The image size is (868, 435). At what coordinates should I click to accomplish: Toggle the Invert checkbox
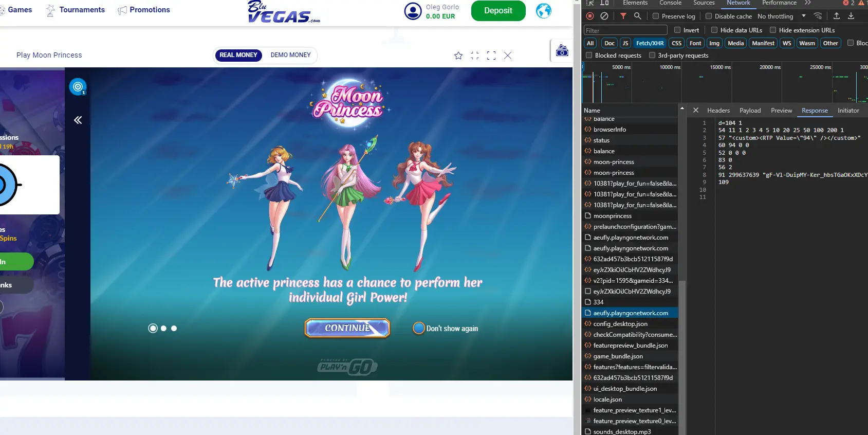coord(677,30)
